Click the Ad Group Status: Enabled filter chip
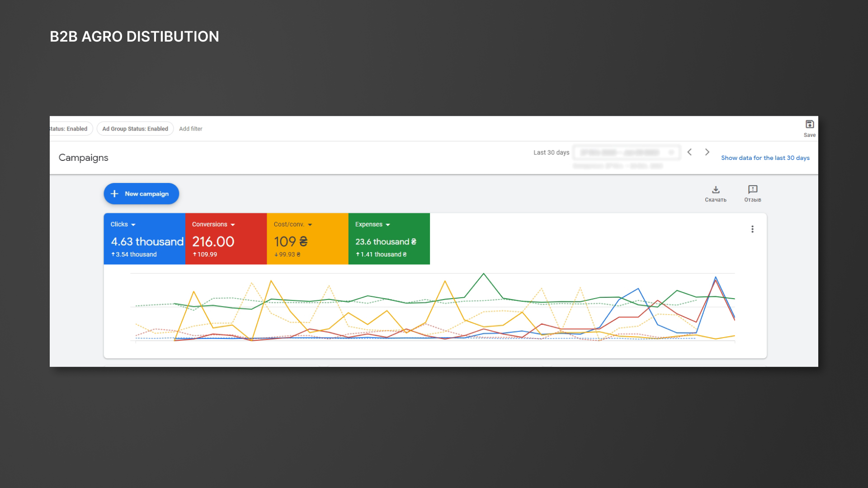The height and width of the screenshot is (488, 868). tap(135, 129)
